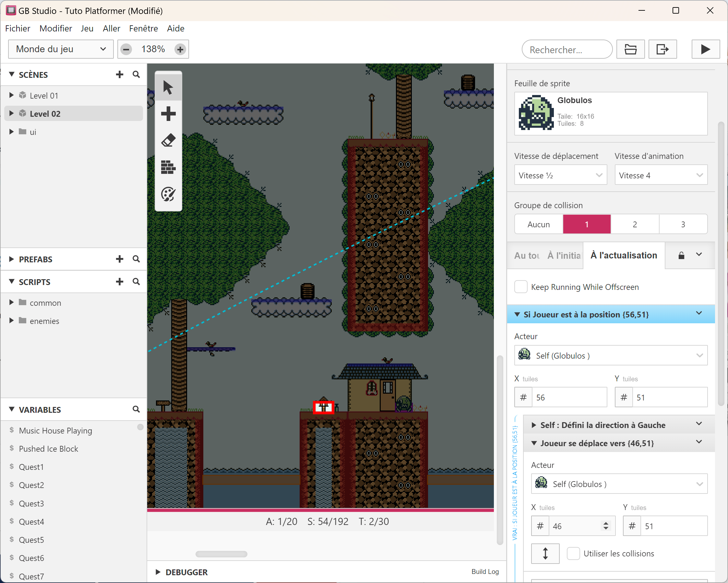Viewport: 728px width, 583px height.
Task: Check Utiliser les collisions option
Action: coord(573,553)
